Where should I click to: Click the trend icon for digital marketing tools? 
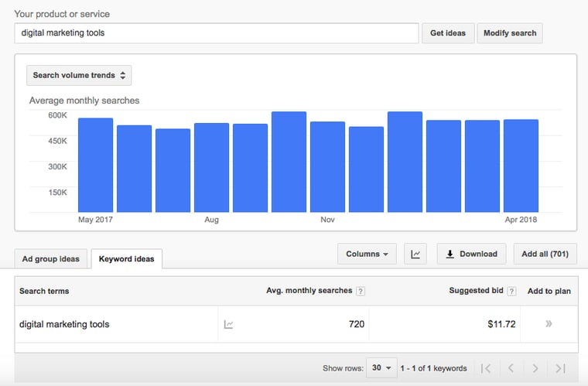point(228,325)
